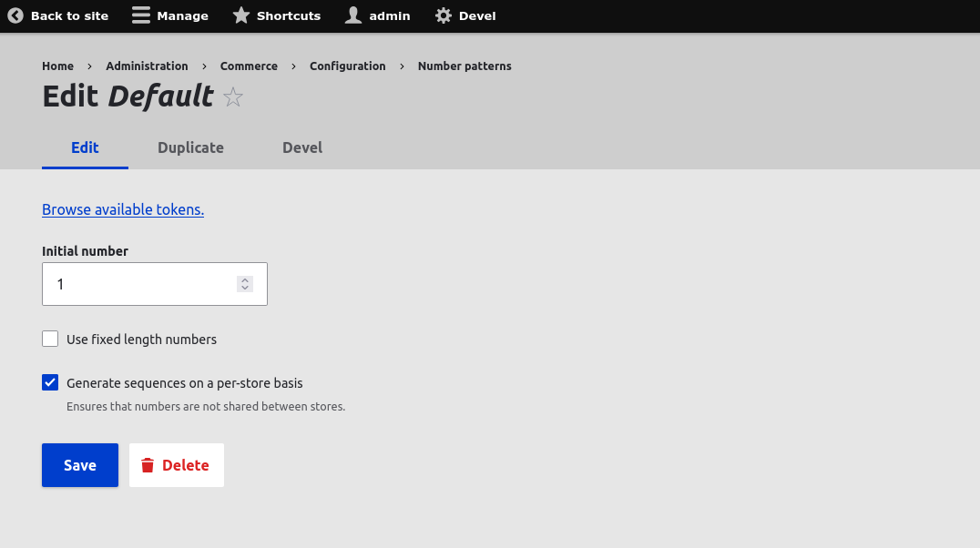980x548 pixels.
Task: Switch to the Devel tab
Action: [x=302, y=147]
